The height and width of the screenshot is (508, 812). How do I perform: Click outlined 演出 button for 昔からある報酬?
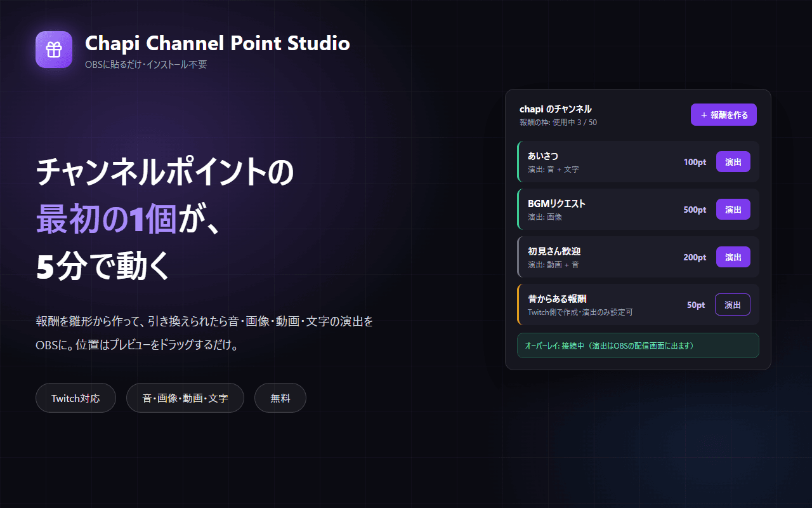tap(733, 305)
